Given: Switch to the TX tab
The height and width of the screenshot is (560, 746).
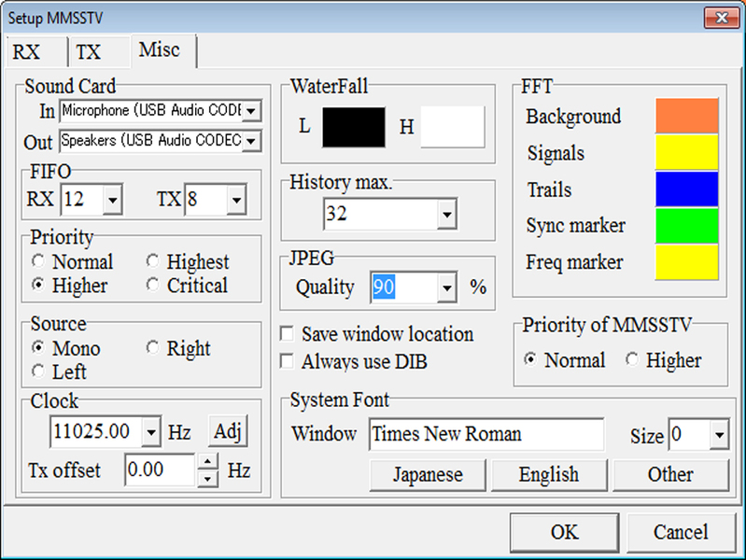Looking at the screenshot, I should coord(98,51).
